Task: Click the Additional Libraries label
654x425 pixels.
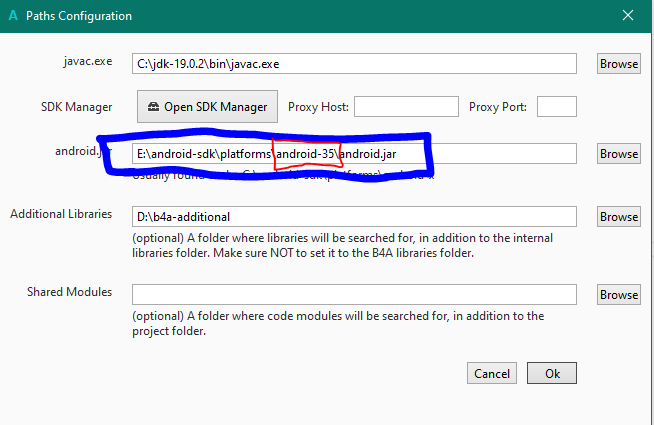Action: pos(61,214)
